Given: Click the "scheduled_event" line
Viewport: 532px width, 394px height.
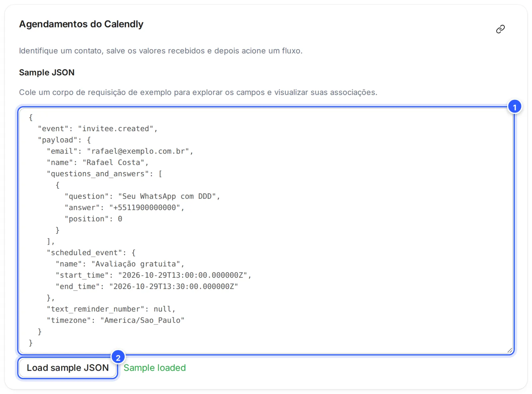Looking at the screenshot, I should 91,253.
